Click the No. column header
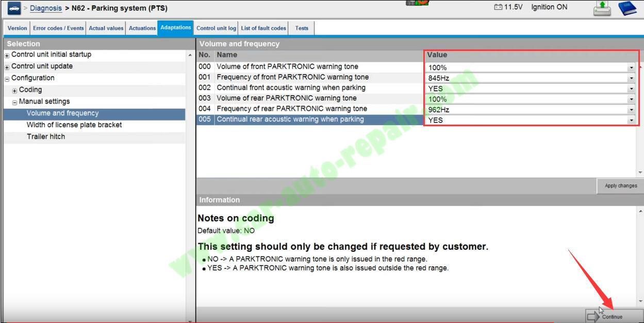This screenshot has width=644, height=323. [x=205, y=55]
